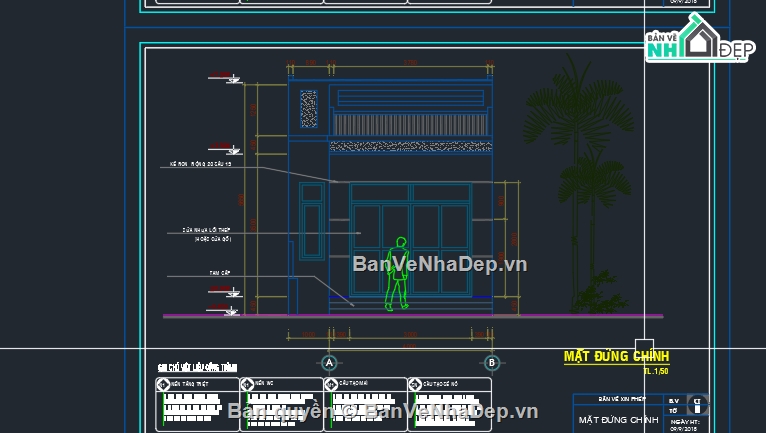The image size is (766, 433).
Task: Click the crosshair pickbox cursor square
Action: [x=644, y=348]
